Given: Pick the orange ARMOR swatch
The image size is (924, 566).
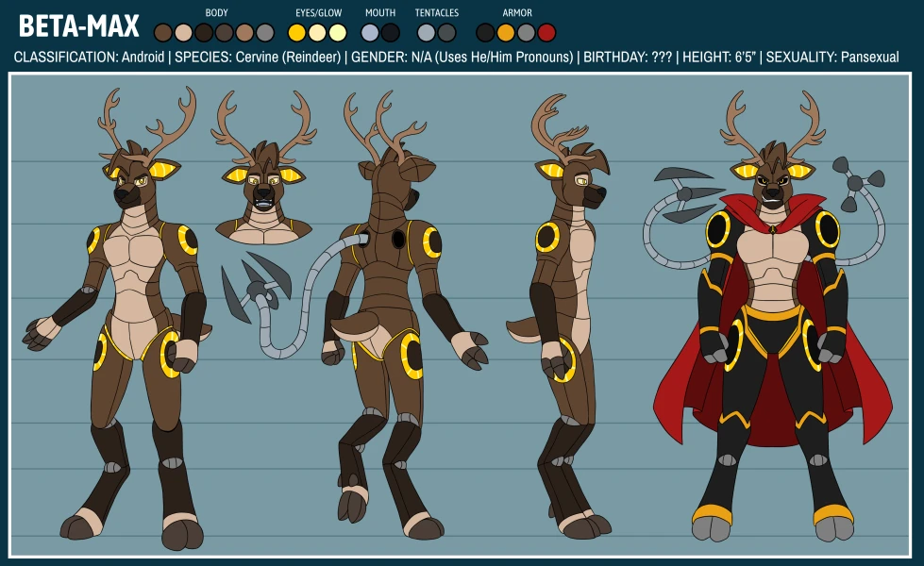Looking at the screenshot, I should [x=506, y=32].
